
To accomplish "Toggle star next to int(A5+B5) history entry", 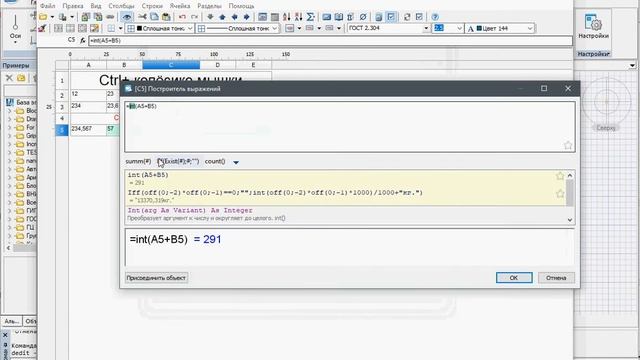I will coord(560,176).
